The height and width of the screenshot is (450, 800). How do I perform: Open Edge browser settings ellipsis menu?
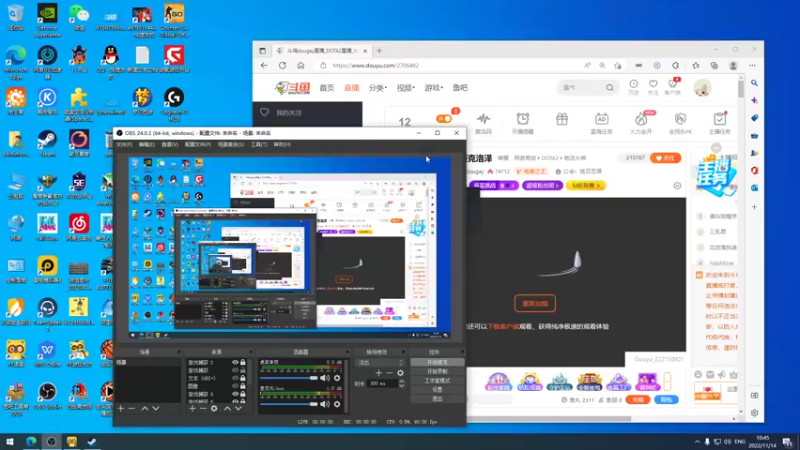pos(752,65)
